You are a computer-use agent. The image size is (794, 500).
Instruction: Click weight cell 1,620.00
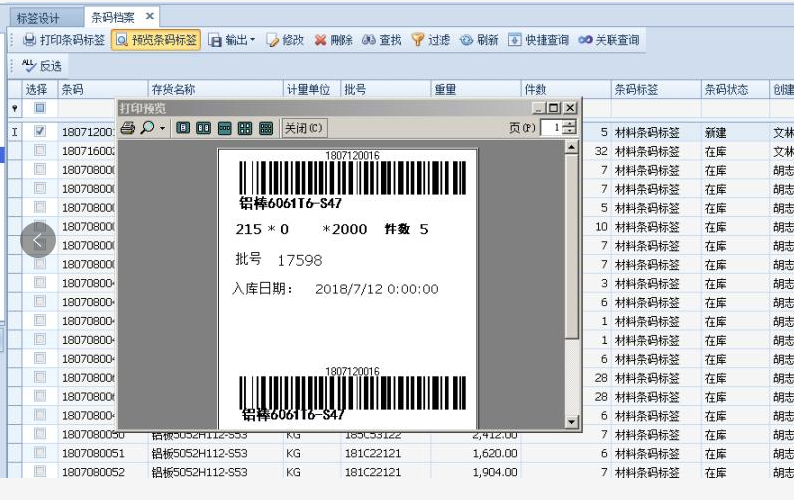coord(475,453)
